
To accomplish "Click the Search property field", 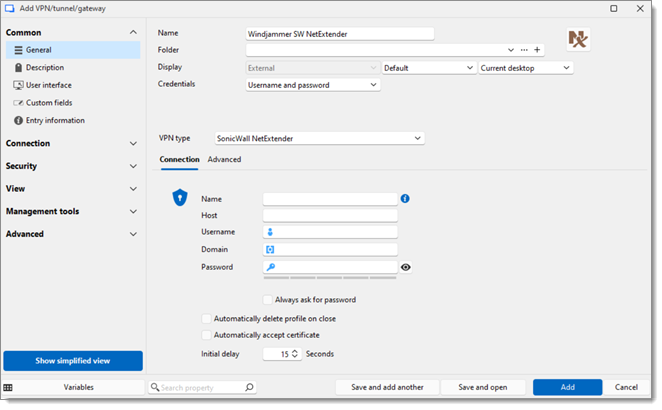I will 202,387.
